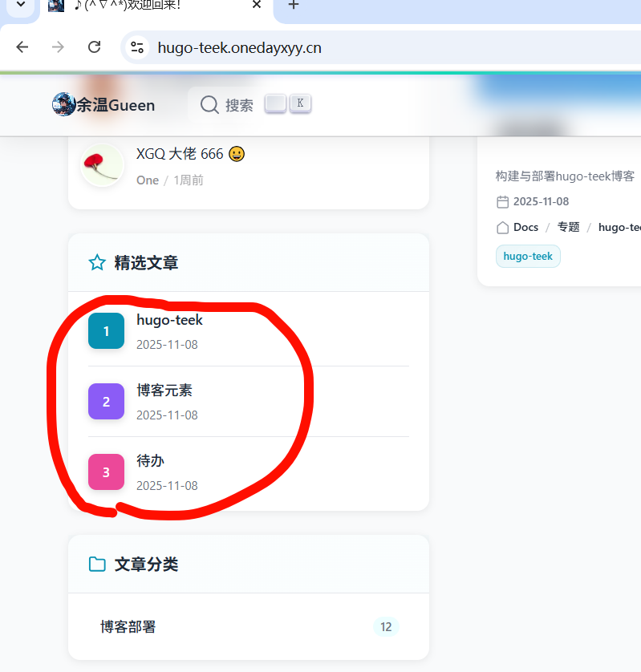
Task: Click the rose avatar of commenter One
Action: tap(102, 165)
